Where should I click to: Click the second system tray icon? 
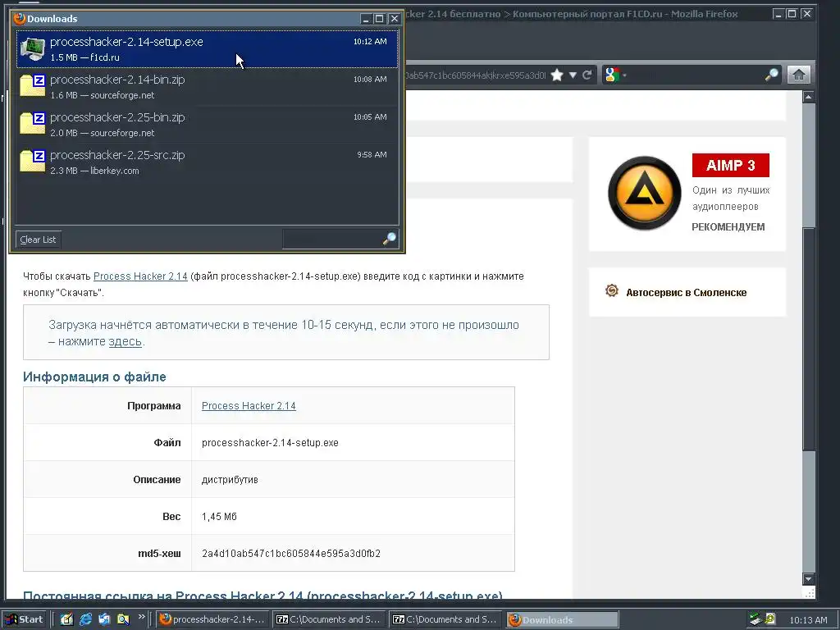(769, 619)
